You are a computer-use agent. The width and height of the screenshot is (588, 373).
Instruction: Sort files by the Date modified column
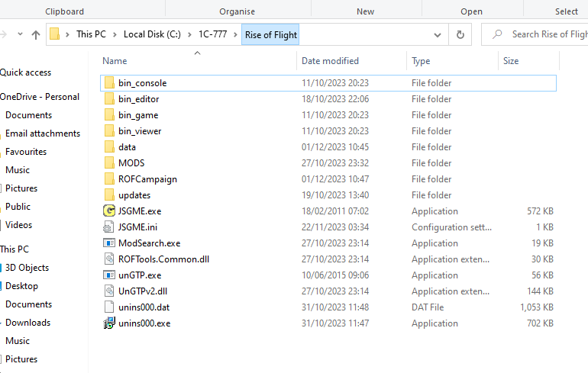pyautogui.click(x=330, y=61)
